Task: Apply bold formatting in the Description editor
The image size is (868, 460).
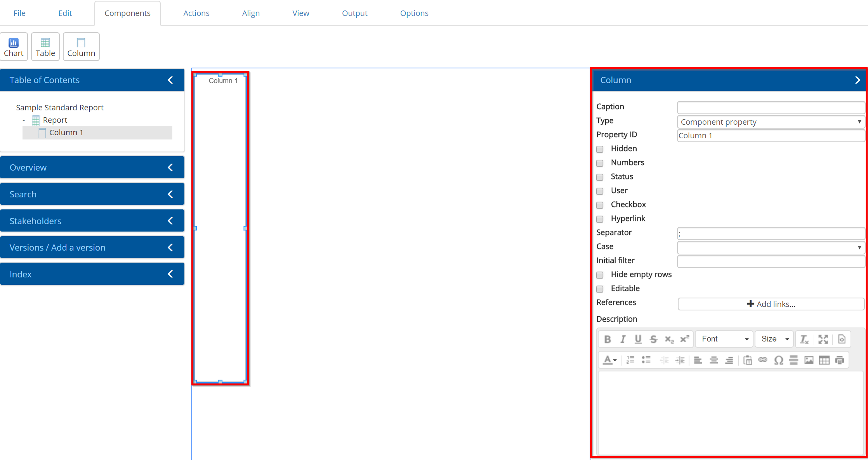Action: tap(607, 339)
